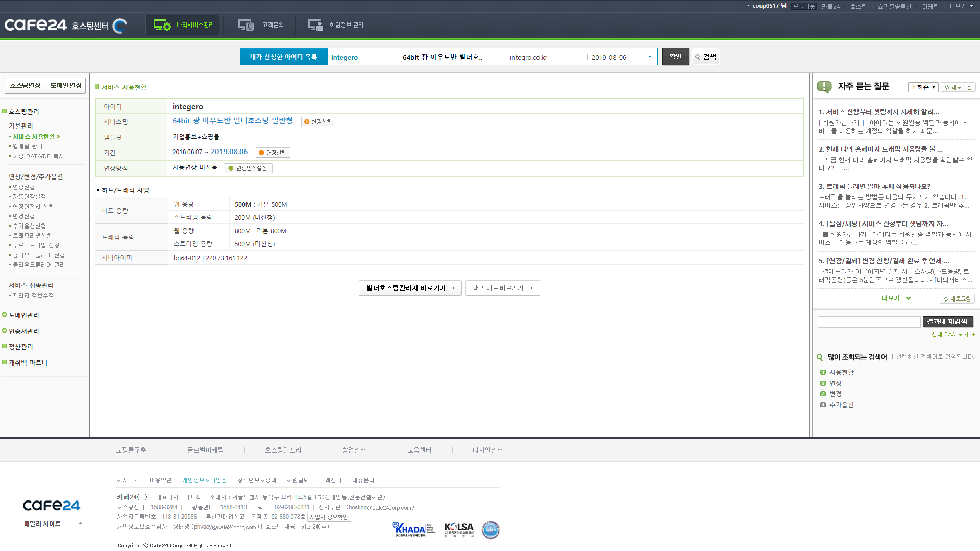Click the 고객문의 computer icon
The width and height of the screenshot is (980, 551).
246,25
